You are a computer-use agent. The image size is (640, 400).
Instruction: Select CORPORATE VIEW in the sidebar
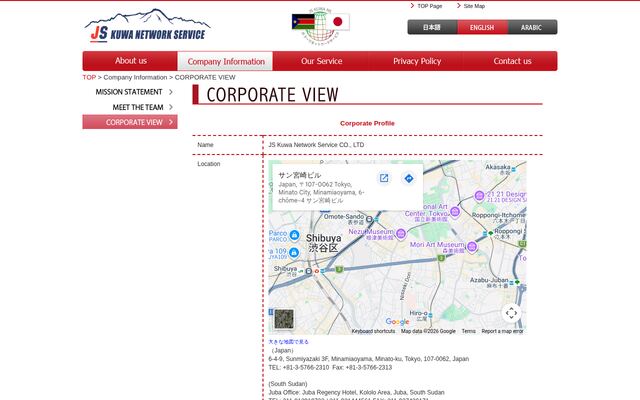[x=130, y=122]
